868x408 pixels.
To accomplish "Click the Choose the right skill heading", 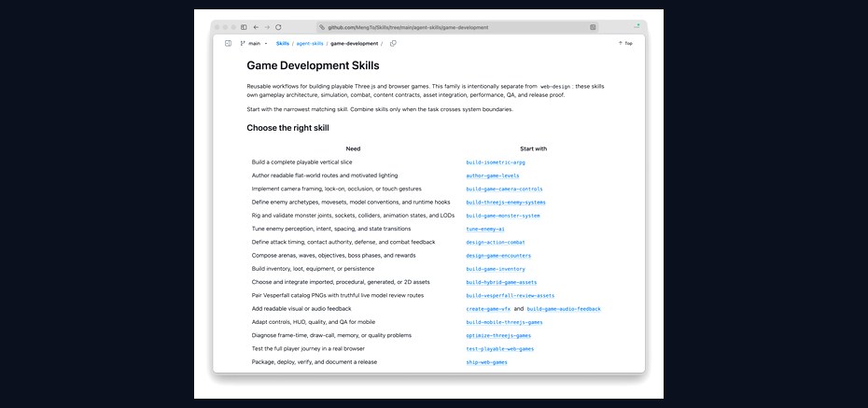I will click(287, 128).
